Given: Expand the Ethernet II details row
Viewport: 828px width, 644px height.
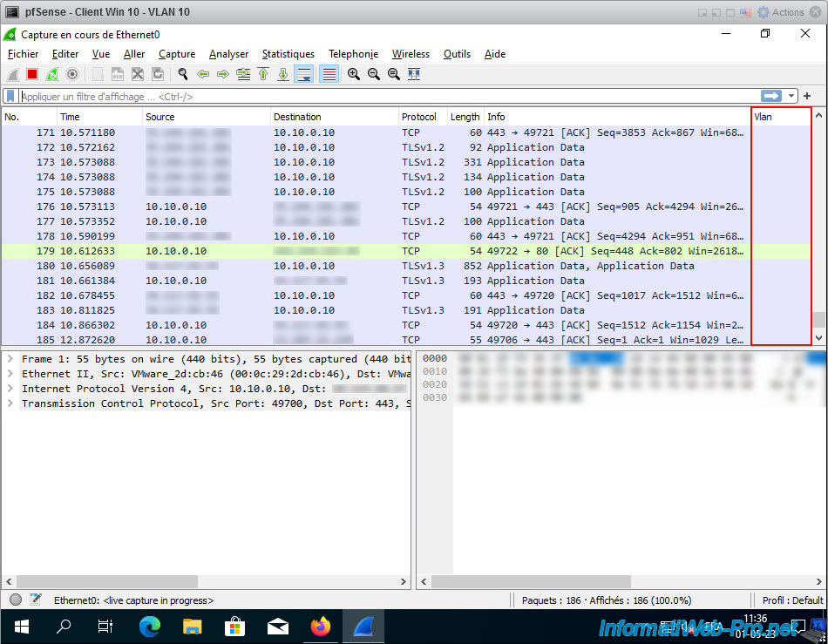Looking at the screenshot, I should 10,374.
